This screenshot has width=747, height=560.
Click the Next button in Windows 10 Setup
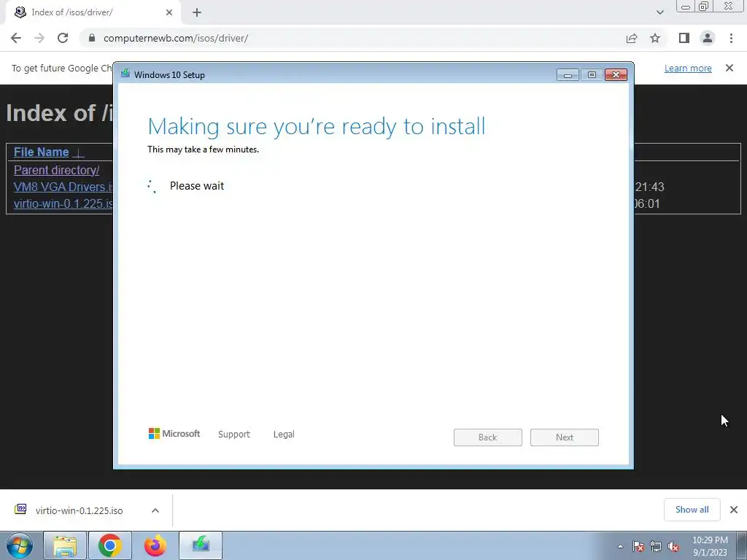[565, 437]
